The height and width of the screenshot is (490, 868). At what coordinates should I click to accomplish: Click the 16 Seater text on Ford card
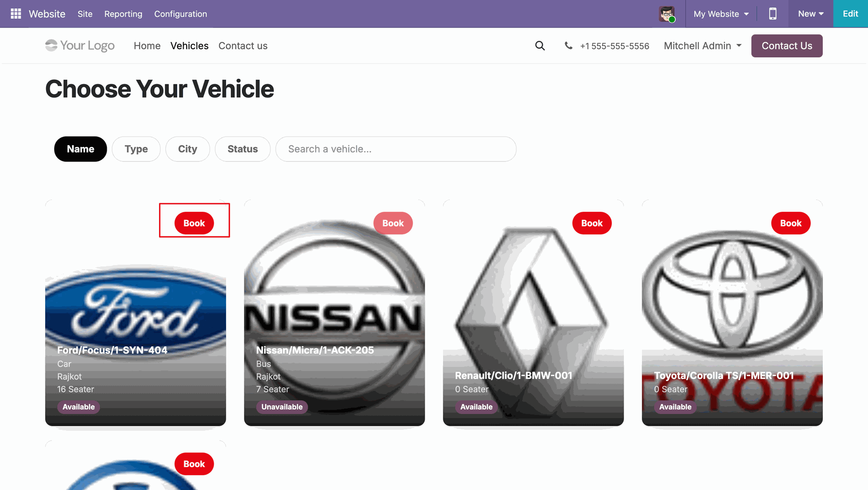[75, 389]
